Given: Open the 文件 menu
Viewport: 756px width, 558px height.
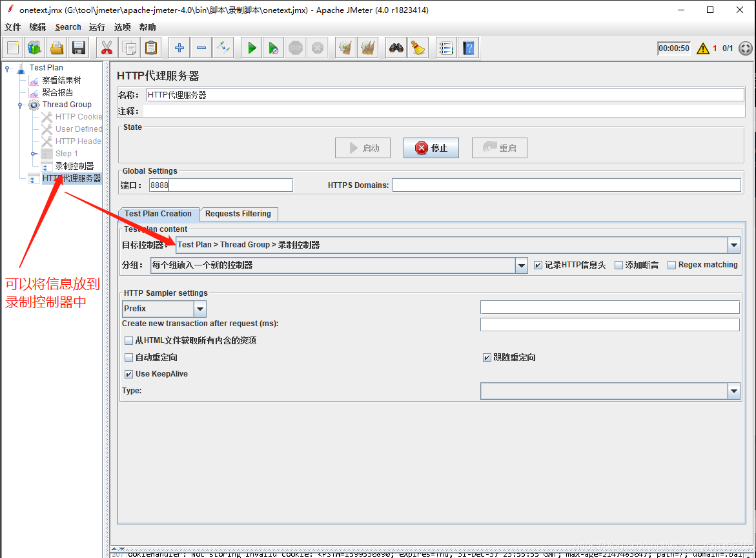Looking at the screenshot, I should click(x=12, y=27).
